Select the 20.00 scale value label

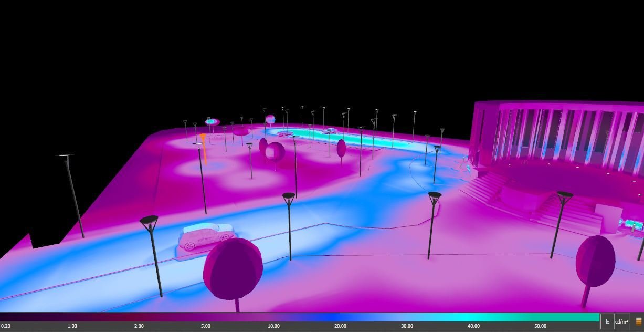pos(340,326)
